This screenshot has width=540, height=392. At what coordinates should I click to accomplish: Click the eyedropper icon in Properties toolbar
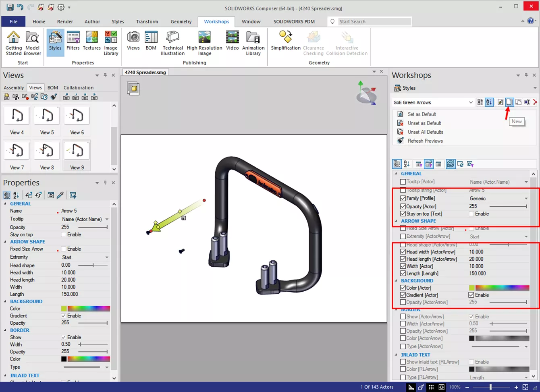(x=60, y=195)
